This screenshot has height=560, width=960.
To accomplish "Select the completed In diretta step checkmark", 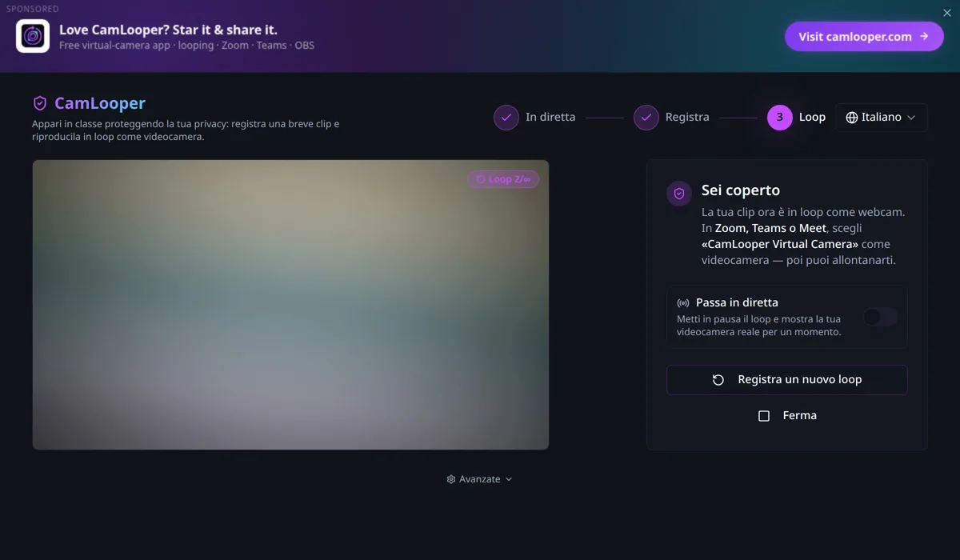I will pos(506,118).
